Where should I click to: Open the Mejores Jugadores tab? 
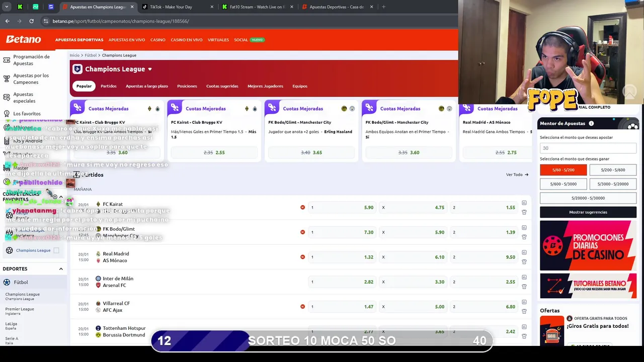pos(265,86)
